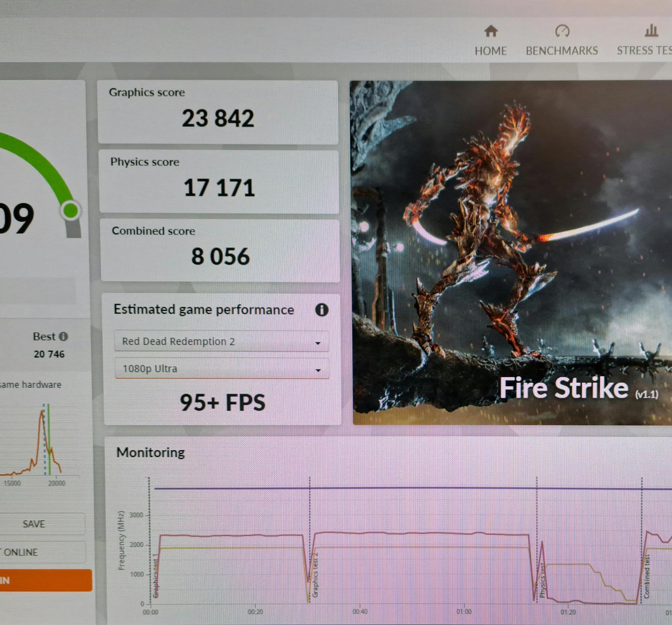Image resolution: width=672 pixels, height=625 pixels.
Task: Open info icon beside Estimated game performance
Action: pyautogui.click(x=322, y=310)
